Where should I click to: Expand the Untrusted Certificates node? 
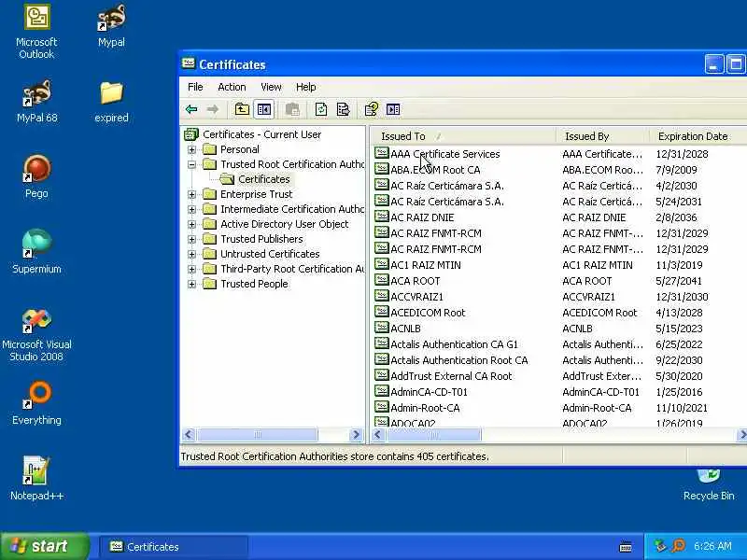pyautogui.click(x=191, y=254)
